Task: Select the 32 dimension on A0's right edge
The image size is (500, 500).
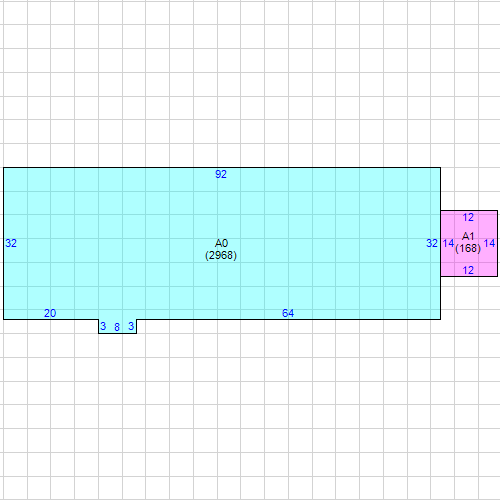Action: 432,243
